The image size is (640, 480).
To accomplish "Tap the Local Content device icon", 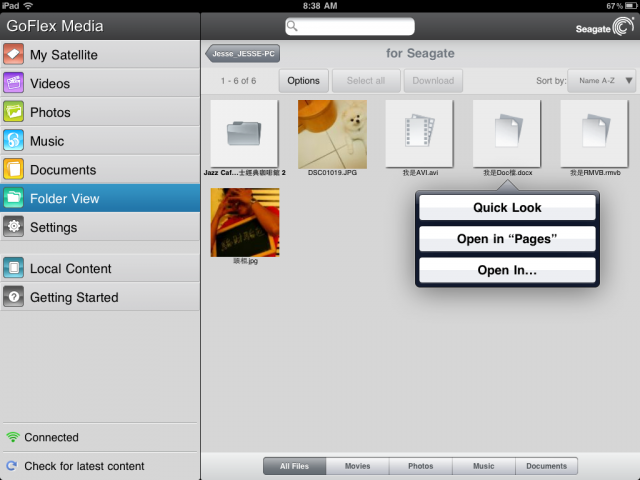I will [13, 268].
